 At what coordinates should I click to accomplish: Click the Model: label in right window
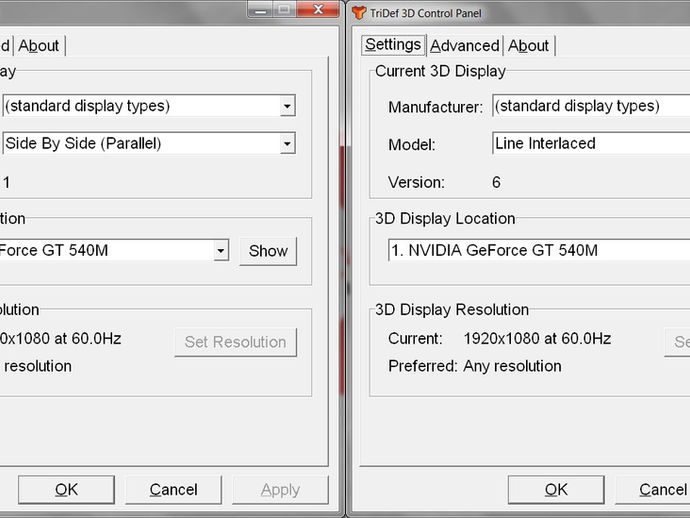click(412, 145)
